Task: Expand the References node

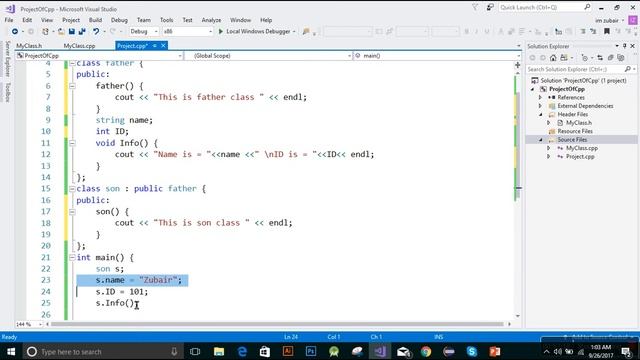Action: coord(540,98)
